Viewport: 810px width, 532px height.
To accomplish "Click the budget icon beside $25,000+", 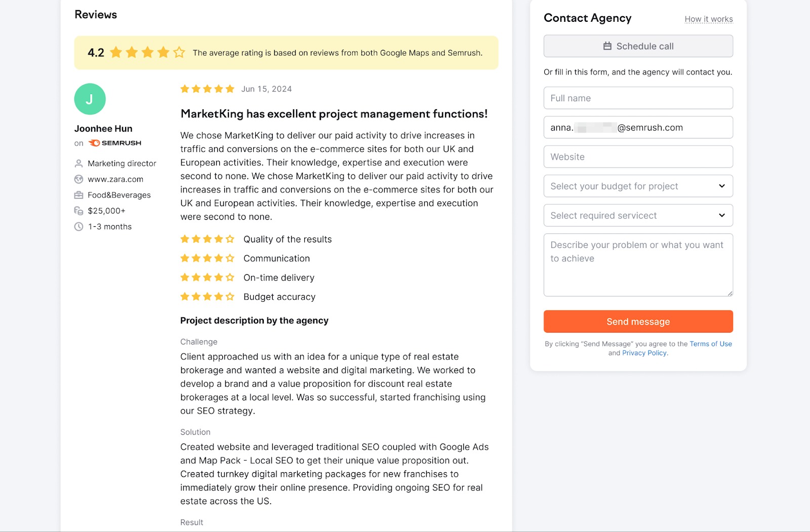I will (x=79, y=211).
